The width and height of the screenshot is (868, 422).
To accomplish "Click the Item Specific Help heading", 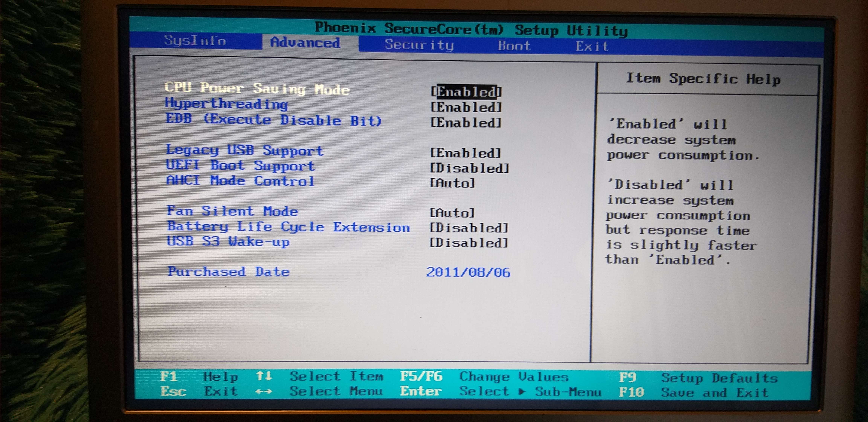I will coord(703,79).
